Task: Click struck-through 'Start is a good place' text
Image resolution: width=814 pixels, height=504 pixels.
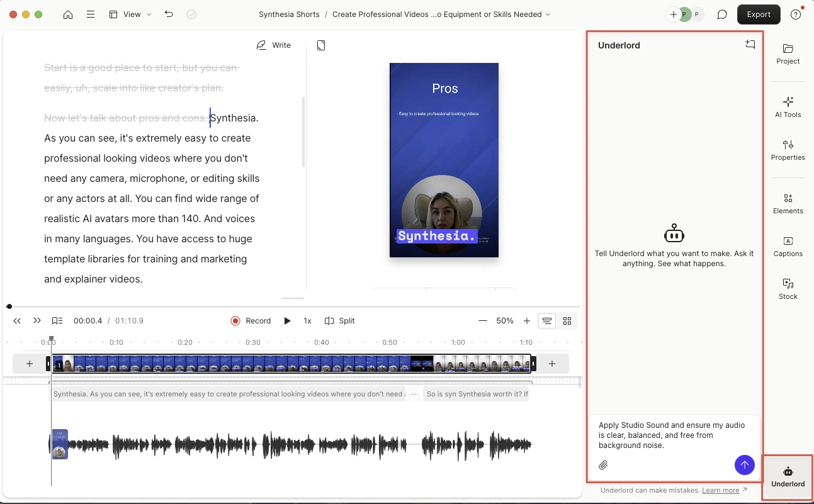Action: click(141, 77)
